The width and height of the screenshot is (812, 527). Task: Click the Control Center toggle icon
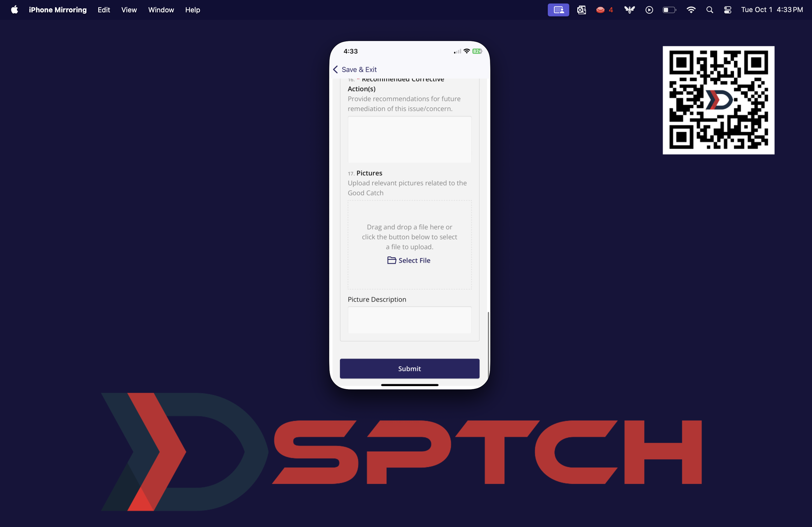pyautogui.click(x=727, y=9)
